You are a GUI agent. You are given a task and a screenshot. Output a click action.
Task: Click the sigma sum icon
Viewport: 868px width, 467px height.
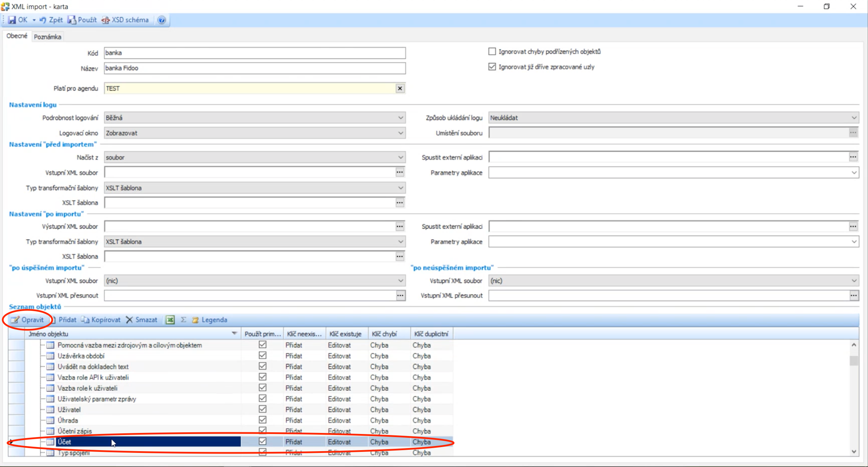(183, 320)
